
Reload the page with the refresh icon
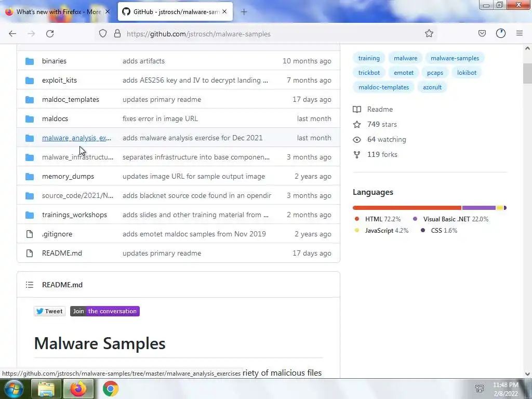tap(50, 34)
